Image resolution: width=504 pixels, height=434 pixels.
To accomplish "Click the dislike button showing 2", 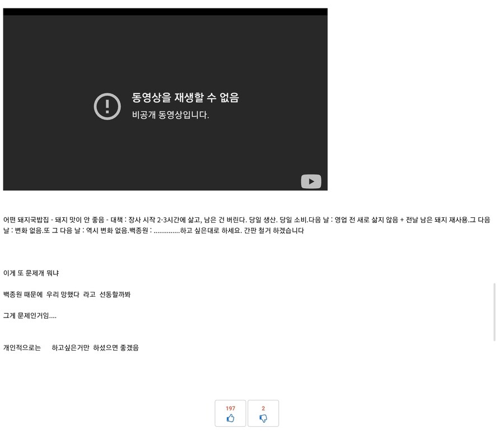I will (x=263, y=413).
